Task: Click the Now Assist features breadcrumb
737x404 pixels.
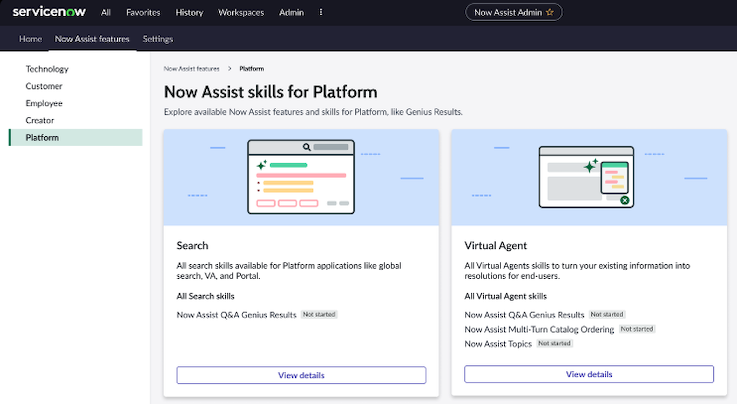Action: pos(191,69)
